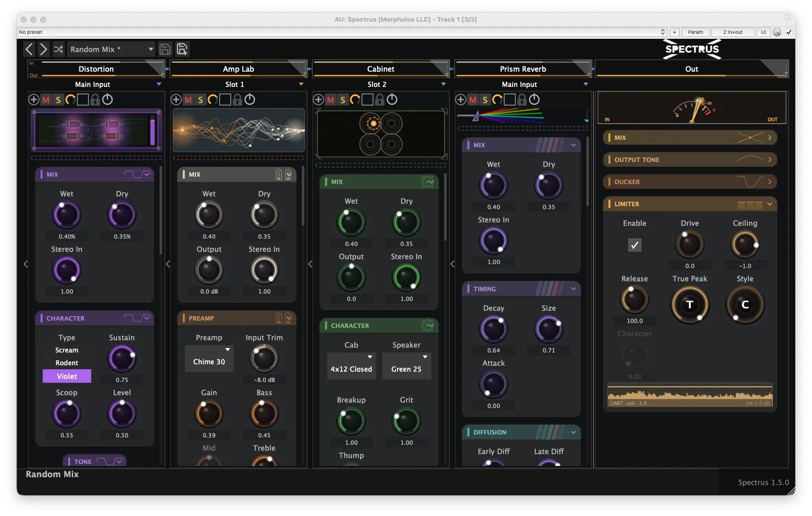
Task: Mute the Distortion module
Action: pos(46,100)
